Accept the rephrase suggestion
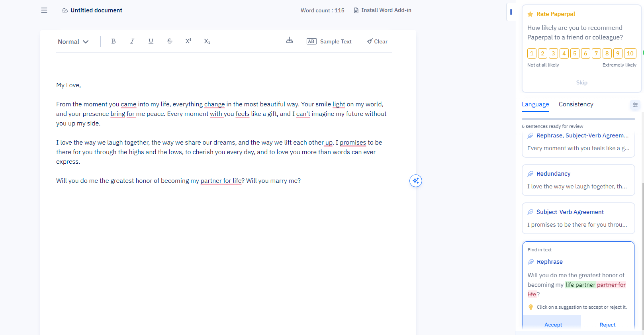The image size is (644, 335). (x=553, y=324)
